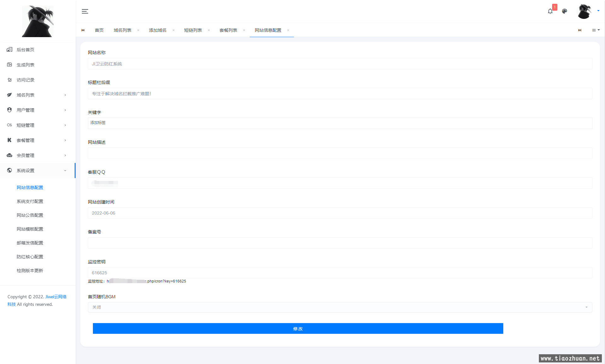Open the theme palette icon
The width and height of the screenshot is (605, 364).
click(x=564, y=11)
